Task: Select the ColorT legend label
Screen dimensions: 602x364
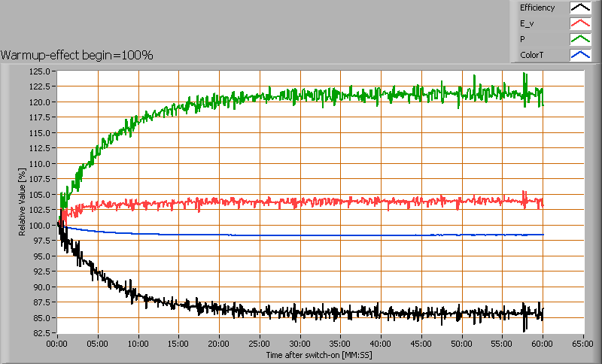Action: tap(531, 54)
